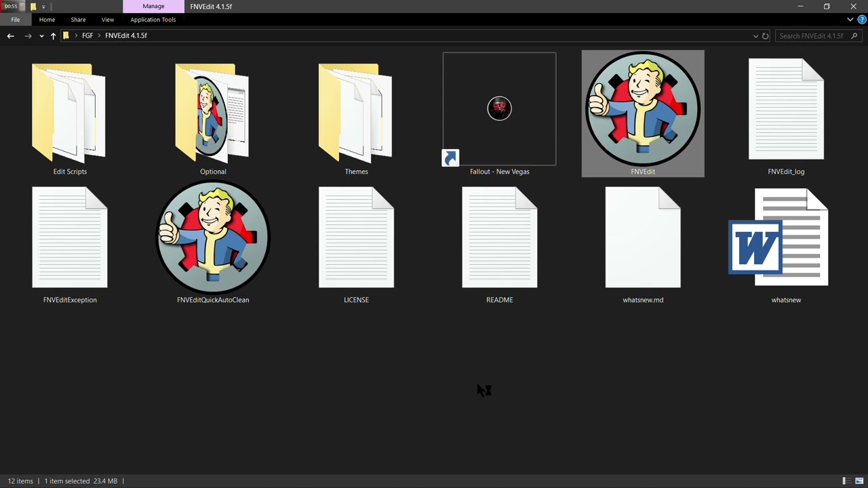868x488 pixels.
Task: Open the Recent locations dropdown
Action: (x=41, y=36)
